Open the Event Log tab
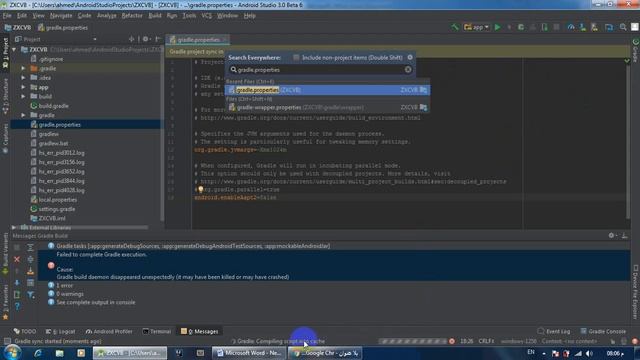 pyautogui.click(x=554, y=331)
